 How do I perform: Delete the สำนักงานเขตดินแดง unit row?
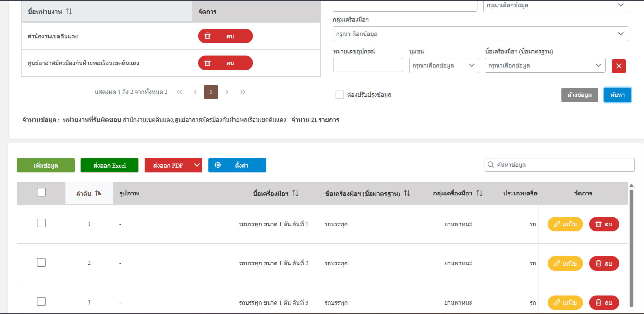point(225,36)
